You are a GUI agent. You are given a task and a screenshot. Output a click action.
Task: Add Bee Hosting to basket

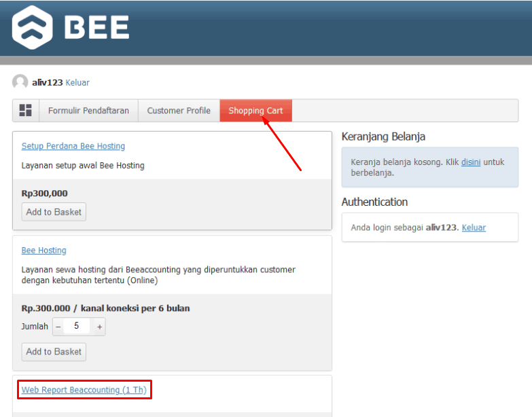(54, 352)
